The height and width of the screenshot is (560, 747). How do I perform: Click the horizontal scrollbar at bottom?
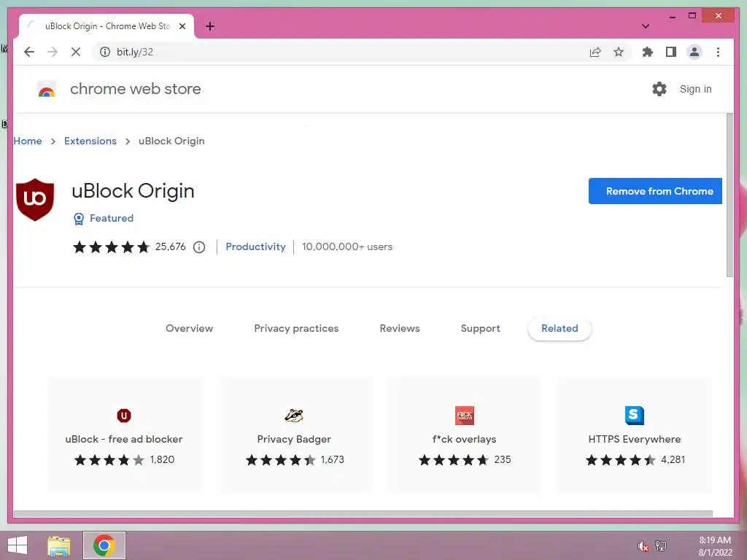(x=363, y=514)
